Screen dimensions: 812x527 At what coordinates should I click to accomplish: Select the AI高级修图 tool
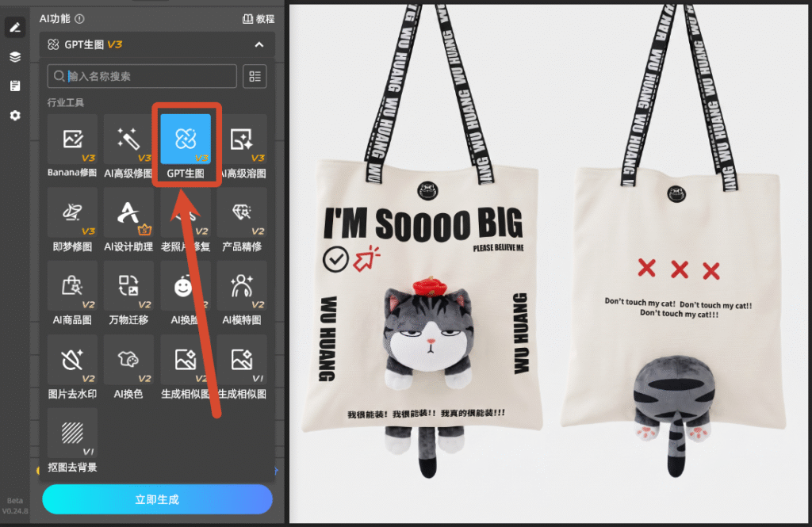(128, 147)
